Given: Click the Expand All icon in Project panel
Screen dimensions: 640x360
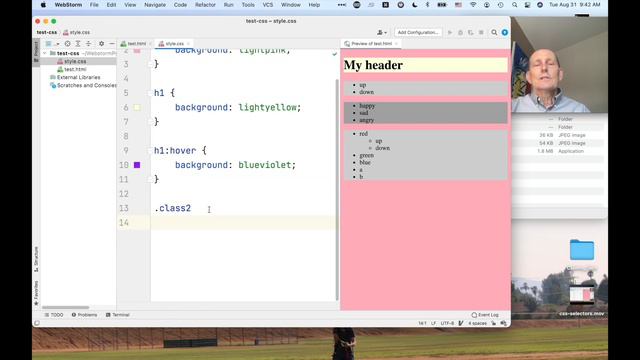Looking at the screenshot, I should pyautogui.click(x=78, y=44).
